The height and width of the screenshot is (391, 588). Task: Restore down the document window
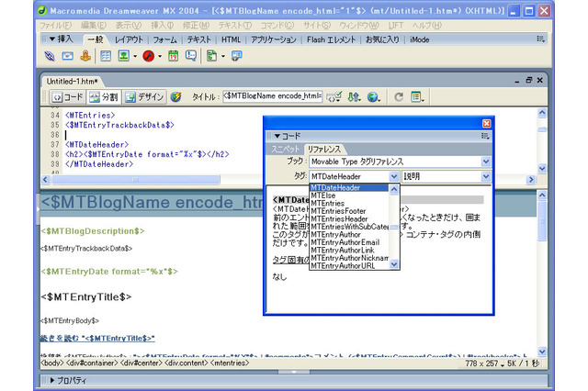tap(529, 80)
